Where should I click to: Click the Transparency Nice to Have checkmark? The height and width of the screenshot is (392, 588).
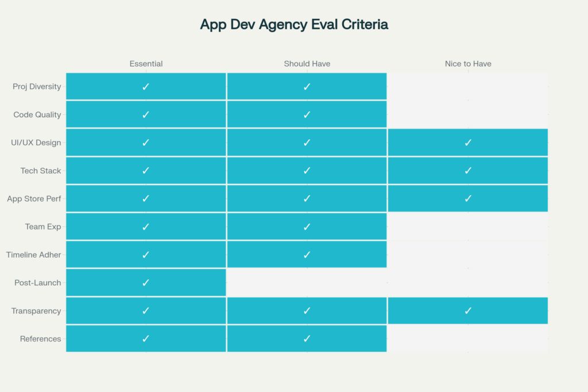(x=468, y=311)
